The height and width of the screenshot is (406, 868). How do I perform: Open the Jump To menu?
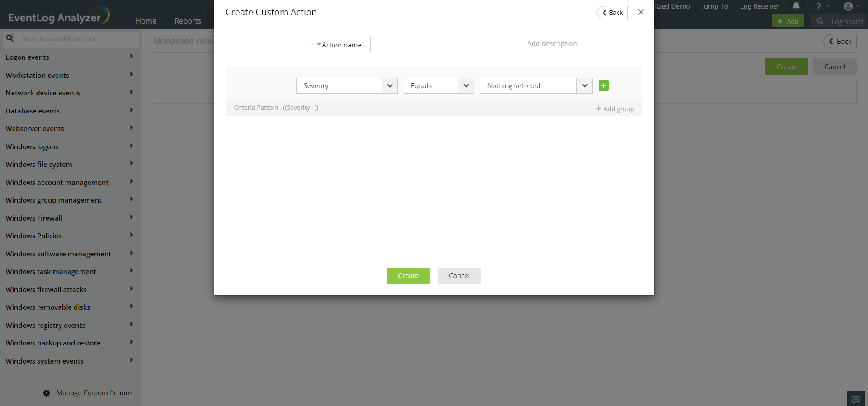715,6
